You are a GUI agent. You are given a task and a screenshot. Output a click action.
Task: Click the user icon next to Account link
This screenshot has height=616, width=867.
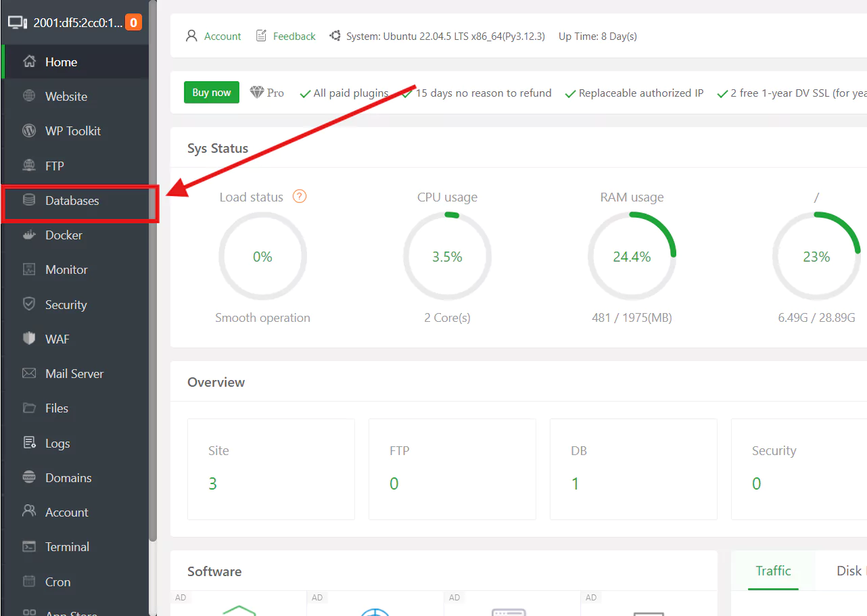click(x=191, y=36)
